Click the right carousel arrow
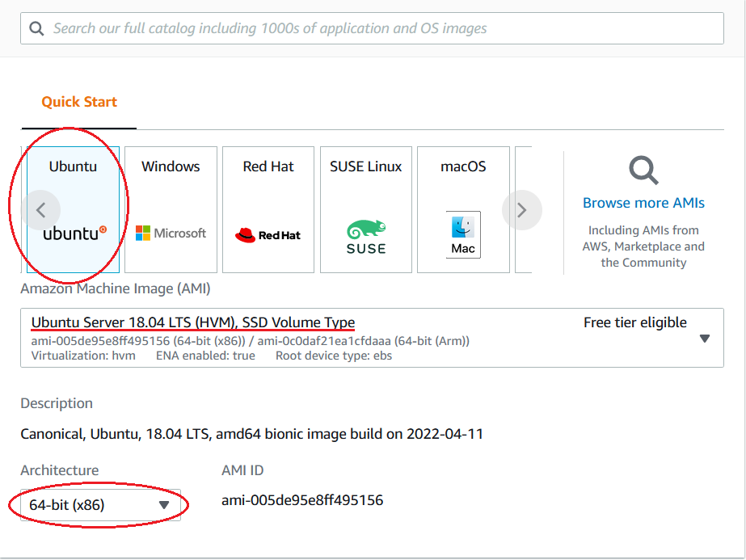Viewport: 746px width, 560px height. tap(522, 209)
